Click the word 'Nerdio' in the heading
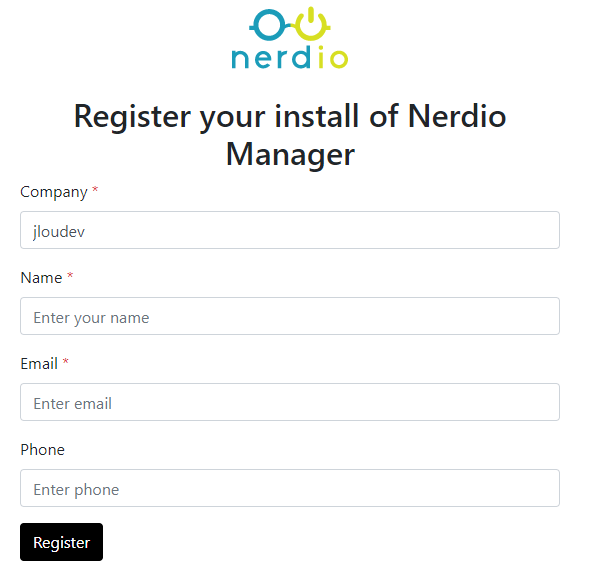The image size is (592, 573). click(x=457, y=116)
